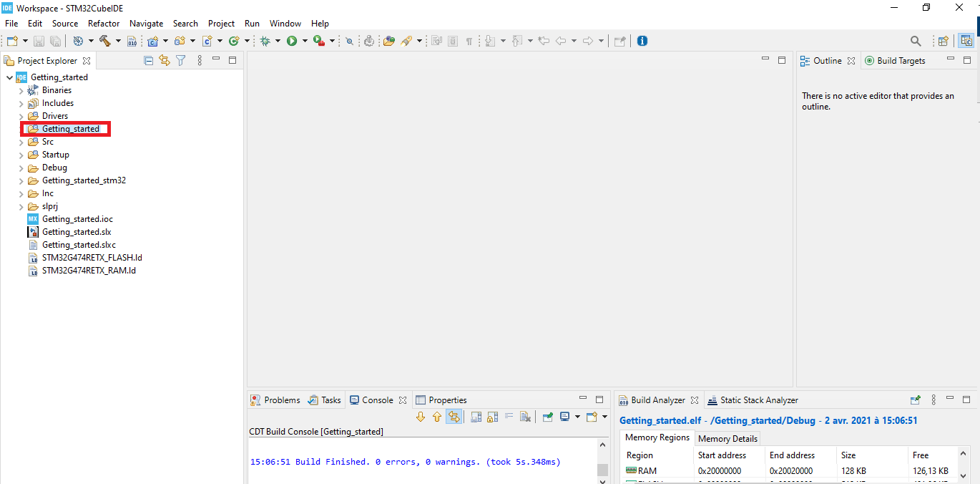Expand the Drivers folder node
Screen dimensions: 980x484
tap(21, 117)
